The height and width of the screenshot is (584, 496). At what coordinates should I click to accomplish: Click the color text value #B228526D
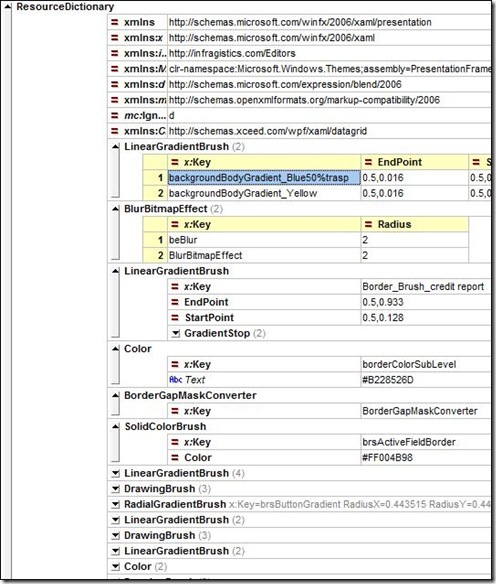pos(388,380)
